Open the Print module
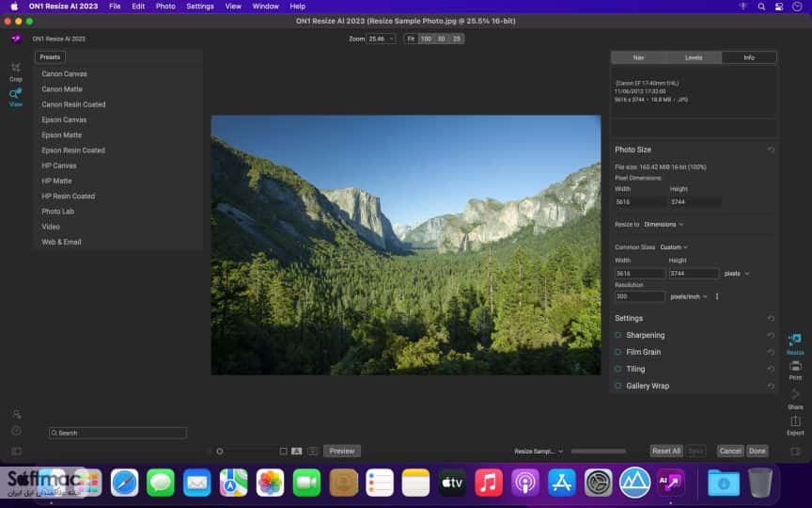Viewport: 812px width, 508px height. point(795,370)
